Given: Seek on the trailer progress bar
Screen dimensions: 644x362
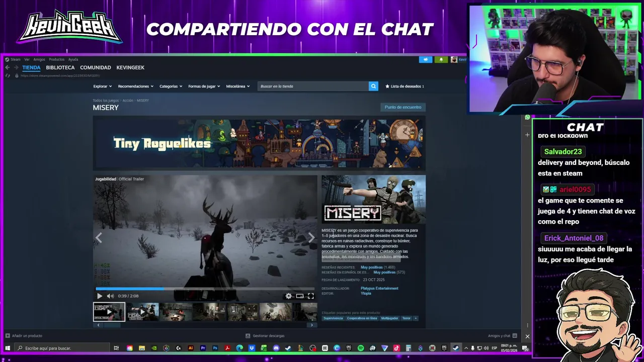Looking at the screenshot, I should tap(205, 289).
